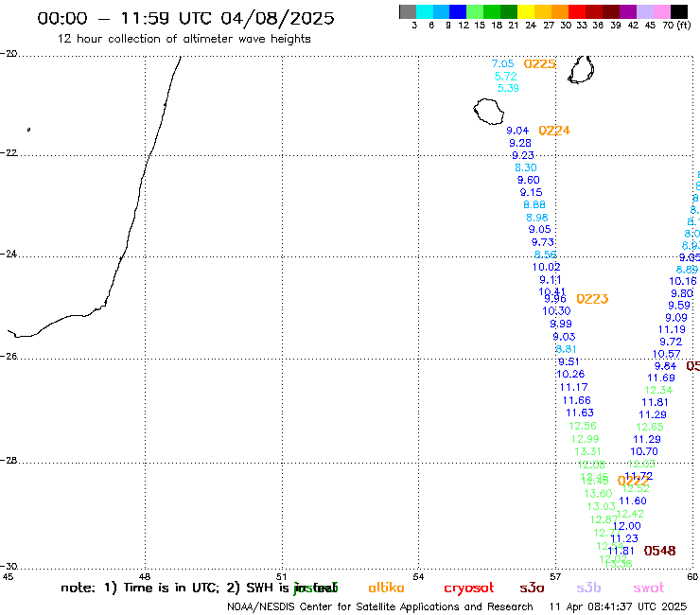Click the orange track label 0223
Screen dimensions: 700x615
tap(592, 299)
